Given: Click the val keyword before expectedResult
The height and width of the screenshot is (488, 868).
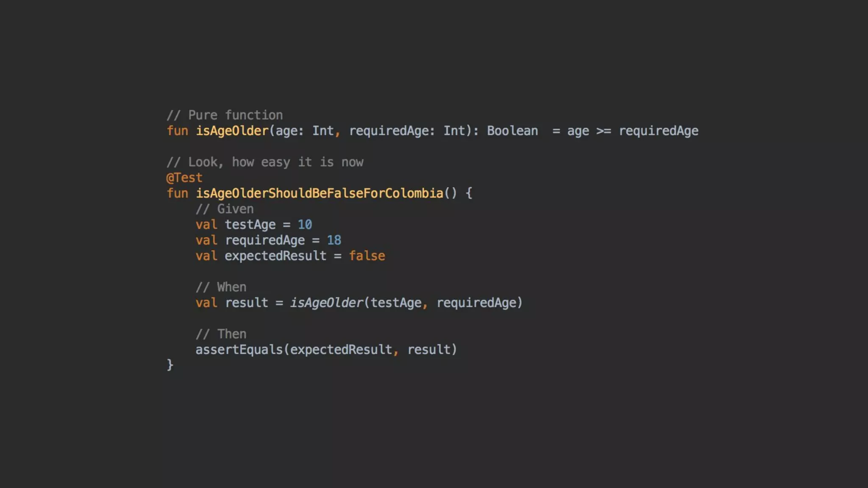Looking at the screenshot, I should 206,256.
